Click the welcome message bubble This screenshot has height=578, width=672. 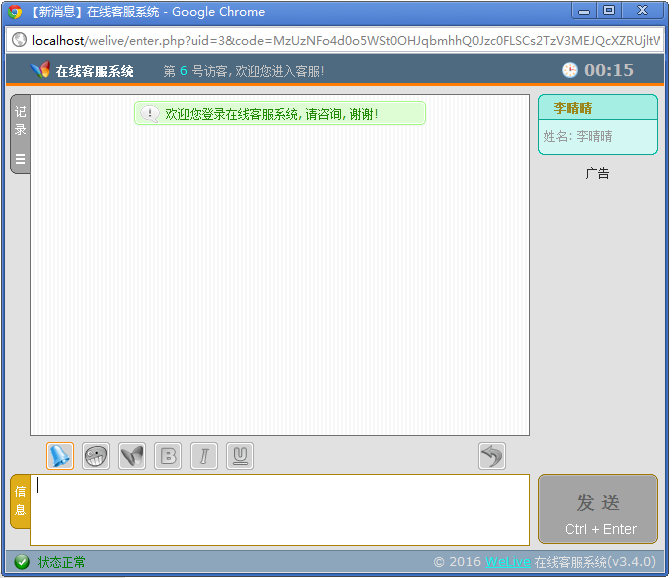point(280,114)
